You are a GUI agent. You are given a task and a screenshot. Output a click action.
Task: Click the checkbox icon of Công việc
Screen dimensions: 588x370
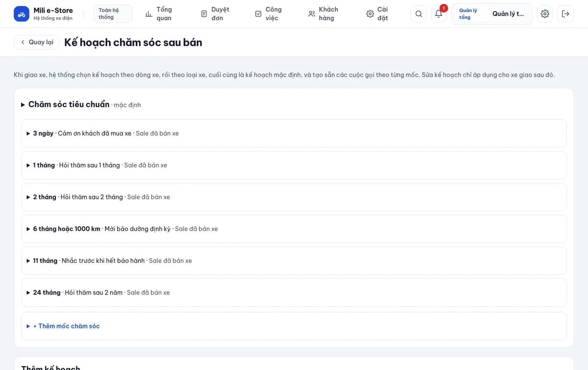point(258,14)
